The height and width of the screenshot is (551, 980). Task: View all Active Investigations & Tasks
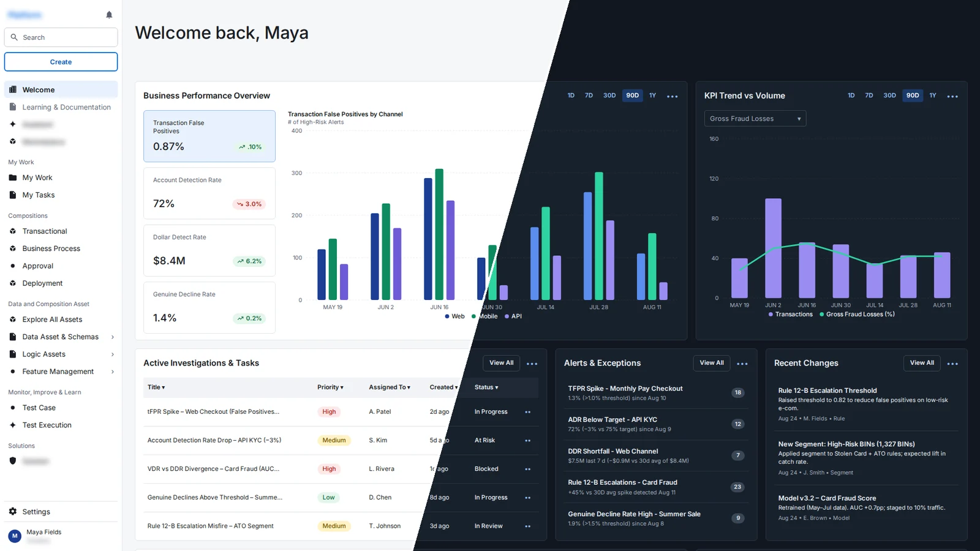[x=502, y=363]
